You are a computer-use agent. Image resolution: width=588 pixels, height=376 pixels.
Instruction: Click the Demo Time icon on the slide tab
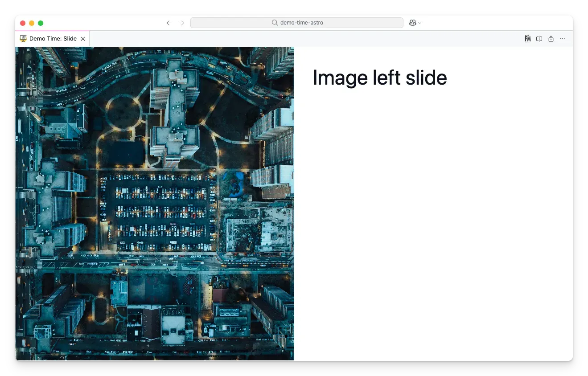coord(23,38)
